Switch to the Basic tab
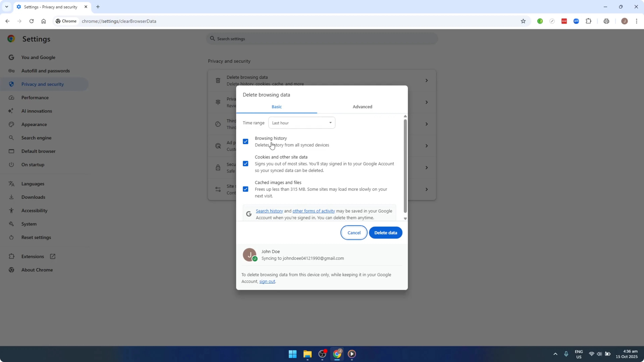 coord(276,107)
